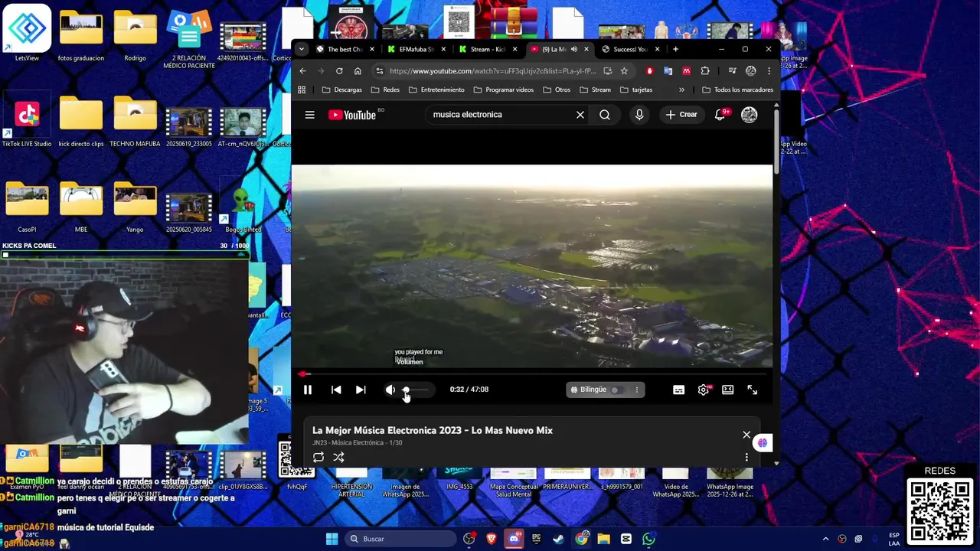Skip to the previous video
The height and width of the screenshot is (551, 980).
pos(336,390)
